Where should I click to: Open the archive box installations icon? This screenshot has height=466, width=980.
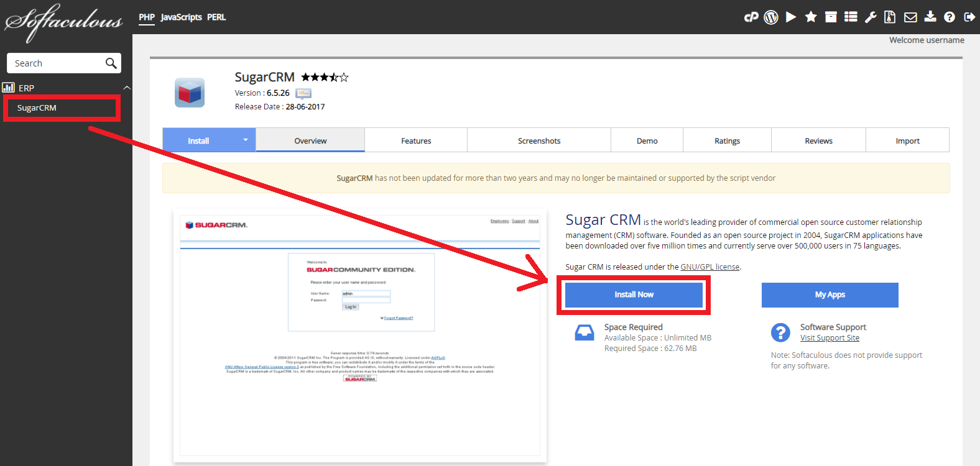coord(831,17)
